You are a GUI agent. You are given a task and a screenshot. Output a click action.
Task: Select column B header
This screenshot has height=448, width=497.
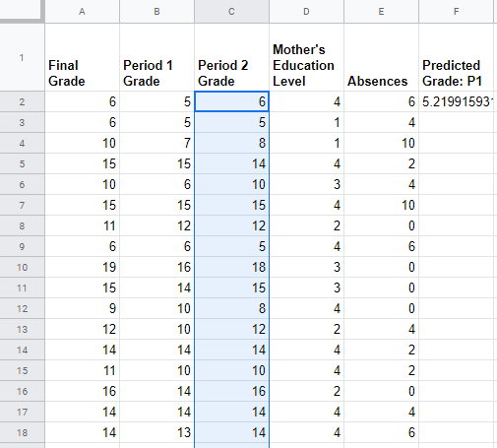tap(157, 12)
